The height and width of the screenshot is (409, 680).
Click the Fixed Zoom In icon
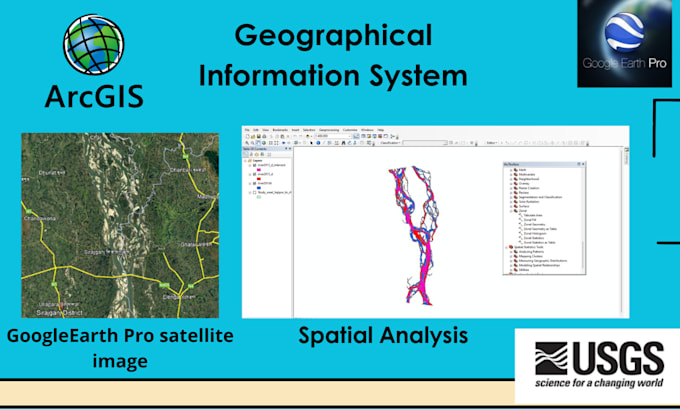coord(271,143)
